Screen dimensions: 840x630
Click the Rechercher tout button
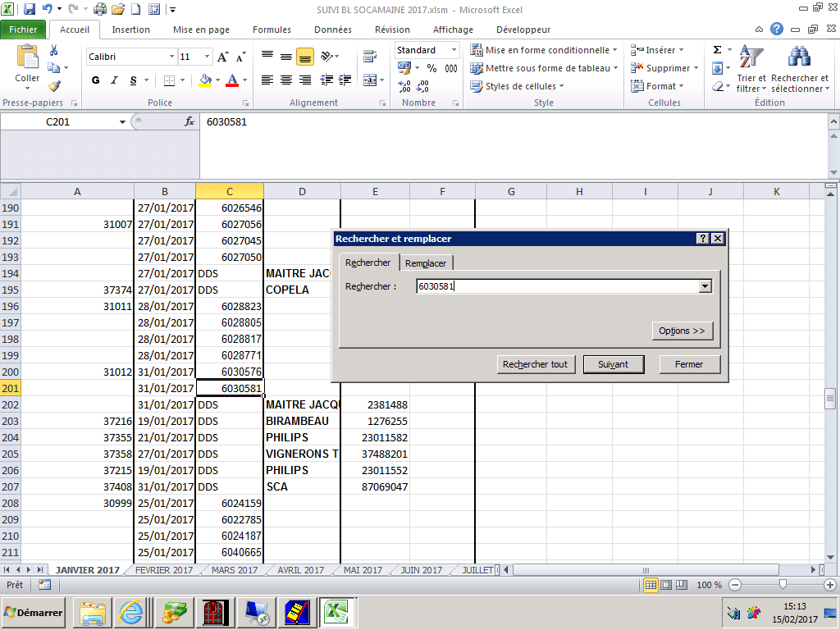click(x=535, y=364)
